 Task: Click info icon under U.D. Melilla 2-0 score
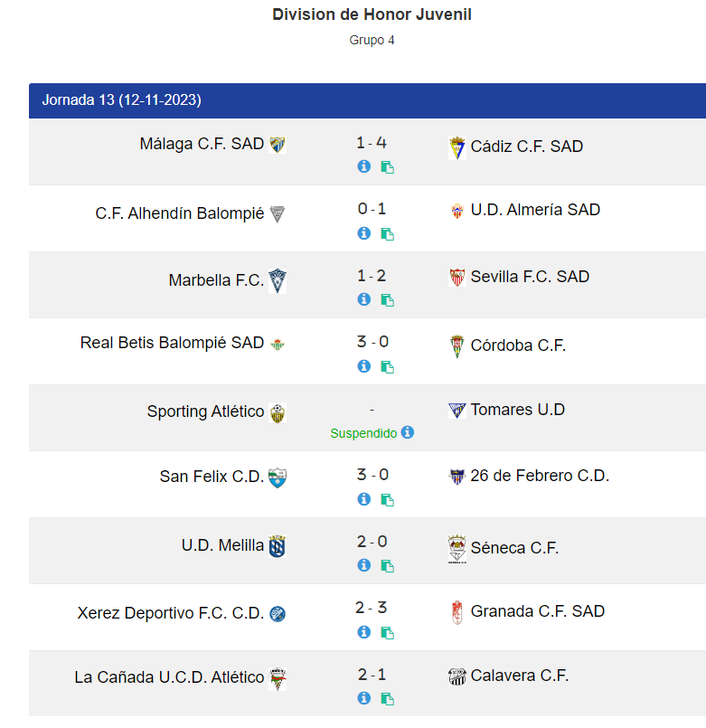[x=364, y=565]
